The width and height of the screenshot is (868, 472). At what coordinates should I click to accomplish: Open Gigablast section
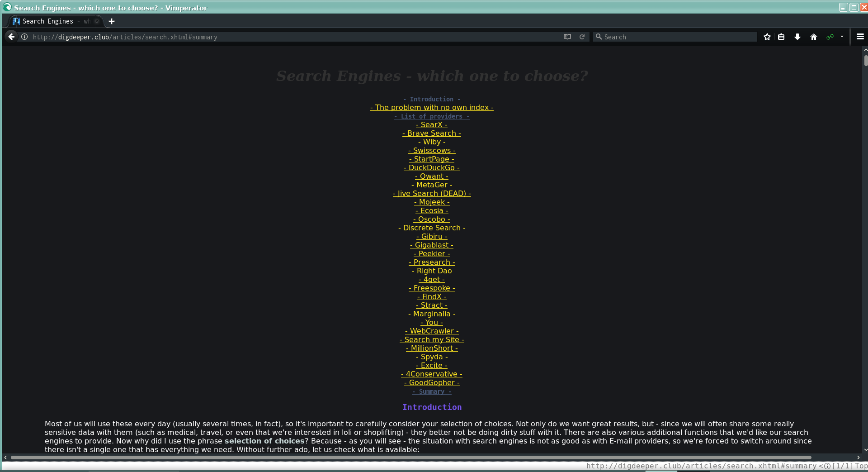pos(432,245)
